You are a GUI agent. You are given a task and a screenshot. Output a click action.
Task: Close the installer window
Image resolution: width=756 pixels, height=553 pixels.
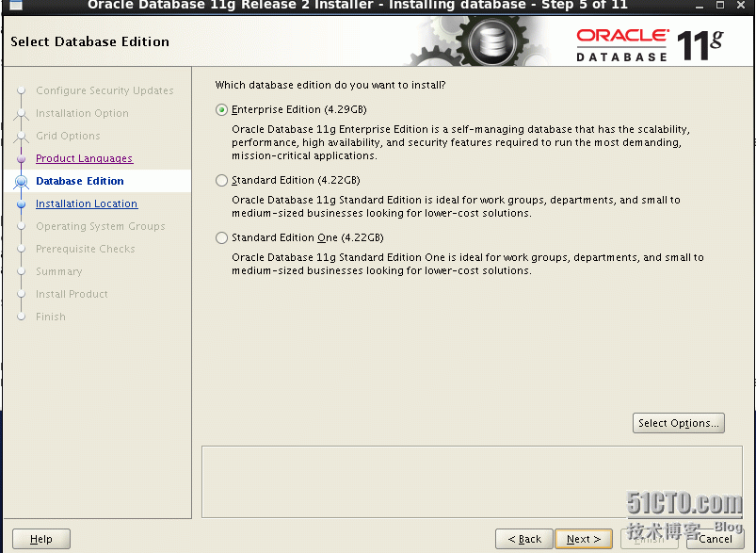[x=741, y=5]
